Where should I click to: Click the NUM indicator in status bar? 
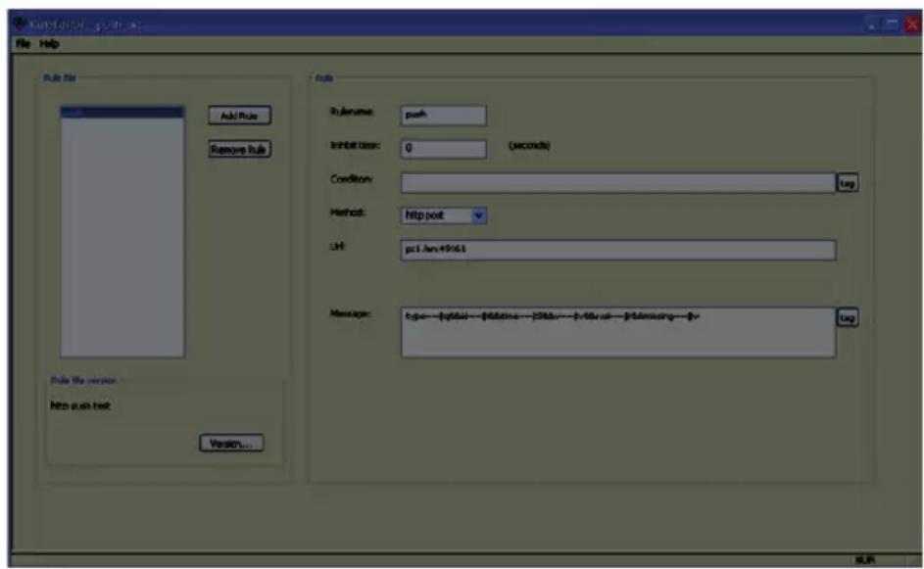[865, 559]
